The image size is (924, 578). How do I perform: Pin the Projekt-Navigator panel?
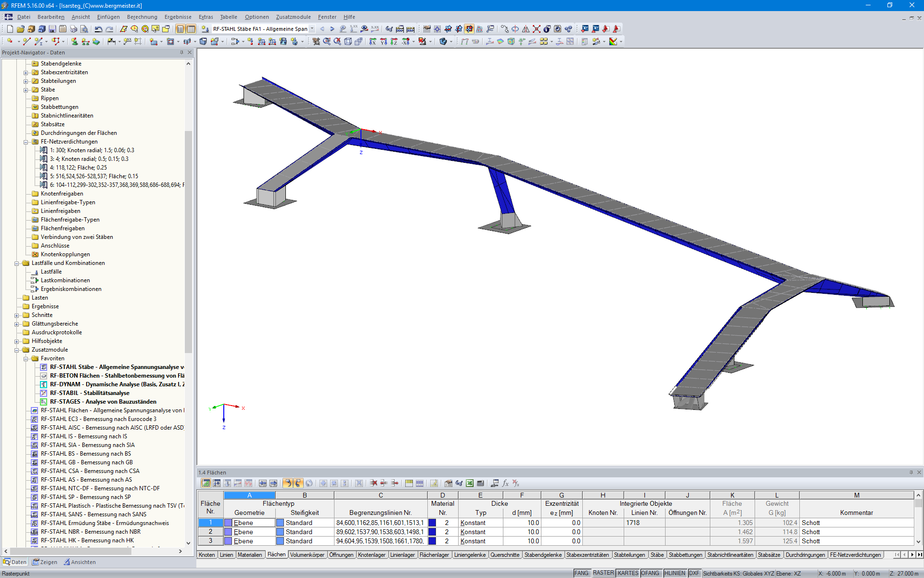tap(182, 53)
